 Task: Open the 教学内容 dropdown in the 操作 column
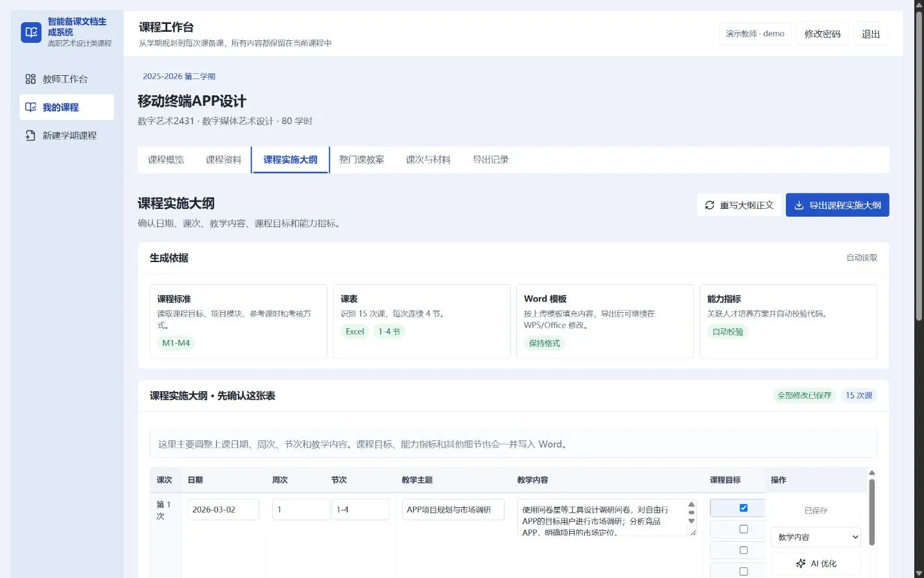tap(816, 537)
